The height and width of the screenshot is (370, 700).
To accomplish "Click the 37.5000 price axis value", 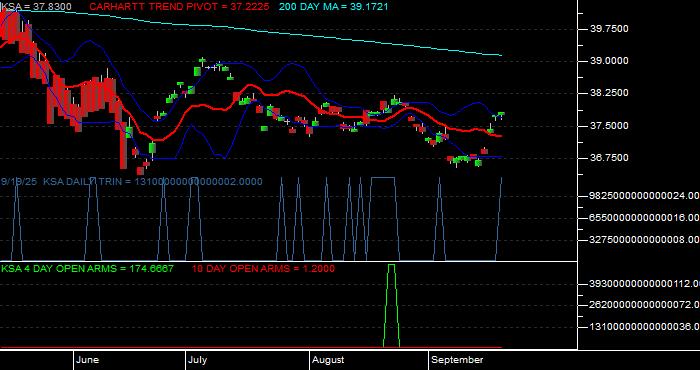I will tap(609, 126).
